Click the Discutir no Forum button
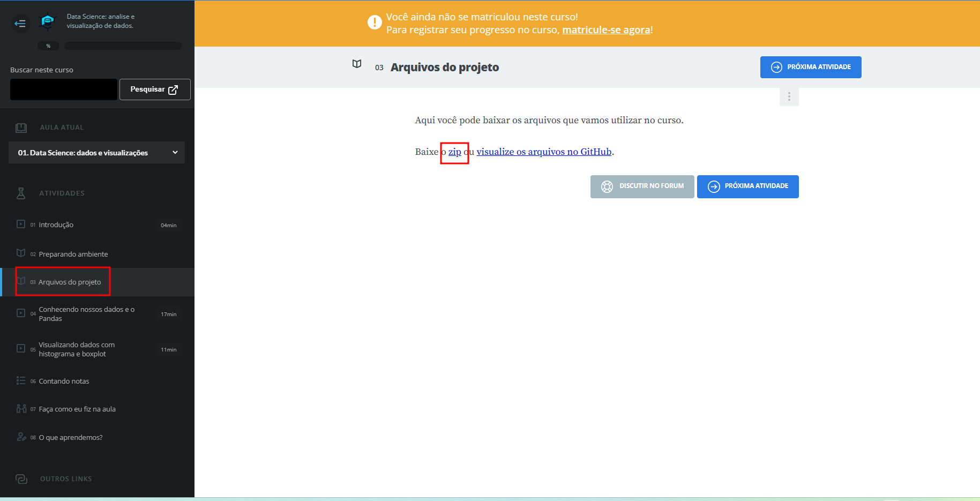The image size is (980, 501). click(x=642, y=186)
